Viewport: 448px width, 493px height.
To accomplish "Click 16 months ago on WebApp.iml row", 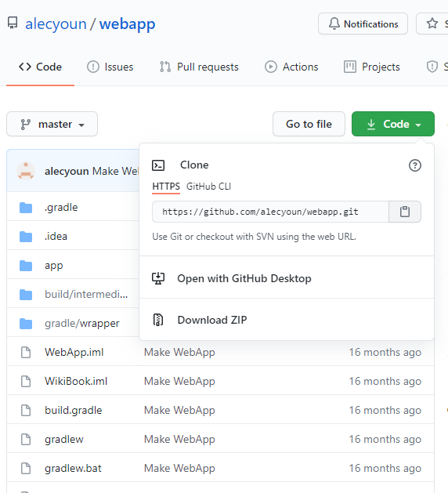I will (x=385, y=353).
